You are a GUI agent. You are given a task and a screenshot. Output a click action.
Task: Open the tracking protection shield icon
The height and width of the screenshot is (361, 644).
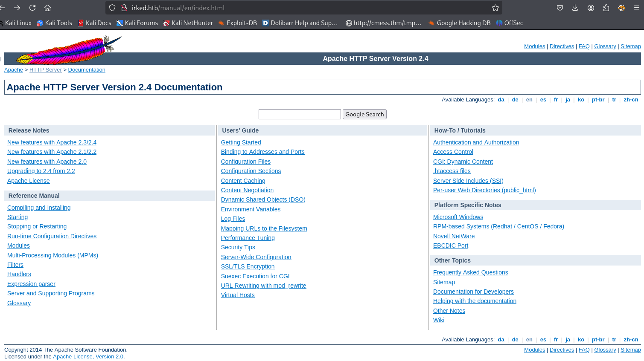[x=112, y=8]
